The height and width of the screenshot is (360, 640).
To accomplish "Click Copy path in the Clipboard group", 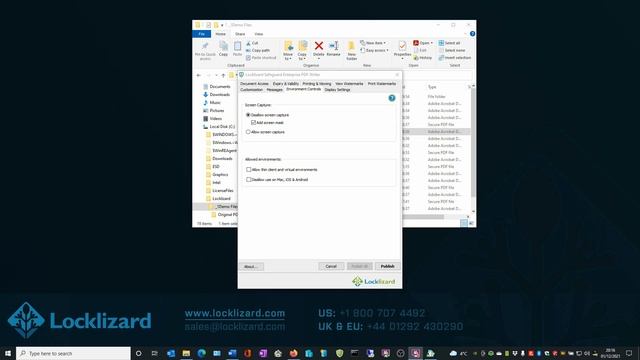I will (x=258, y=50).
